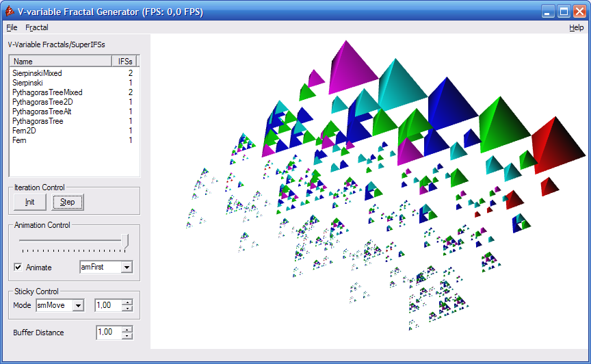Click the Buffer Distance input field
This screenshot has height=364, width=591.
point(109,333)
